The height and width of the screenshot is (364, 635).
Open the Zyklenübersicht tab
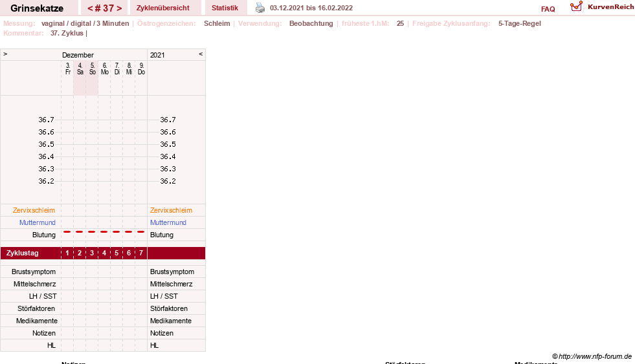pyautogui.click(x=163, y=8)
